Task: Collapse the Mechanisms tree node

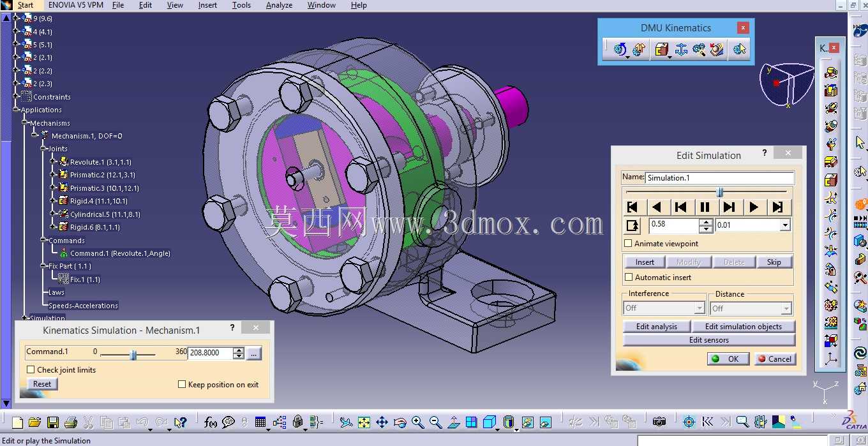Action: (26, 123)
